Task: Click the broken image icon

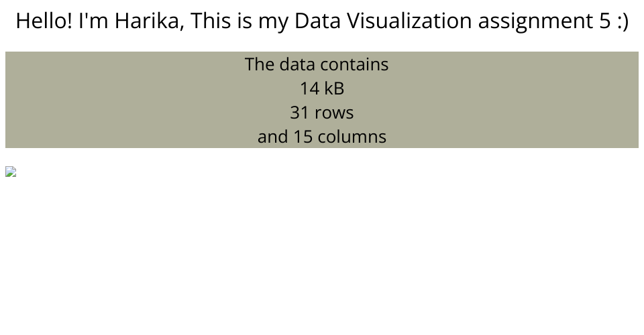Action: click(11, 172)
